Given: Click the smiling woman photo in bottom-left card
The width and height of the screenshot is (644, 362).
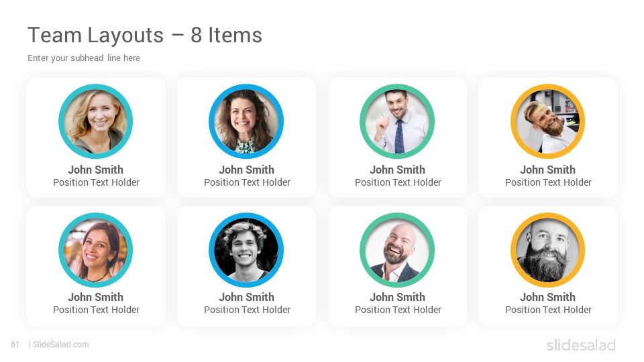Looking at the screenshot, I should click(x=96, y=249).
